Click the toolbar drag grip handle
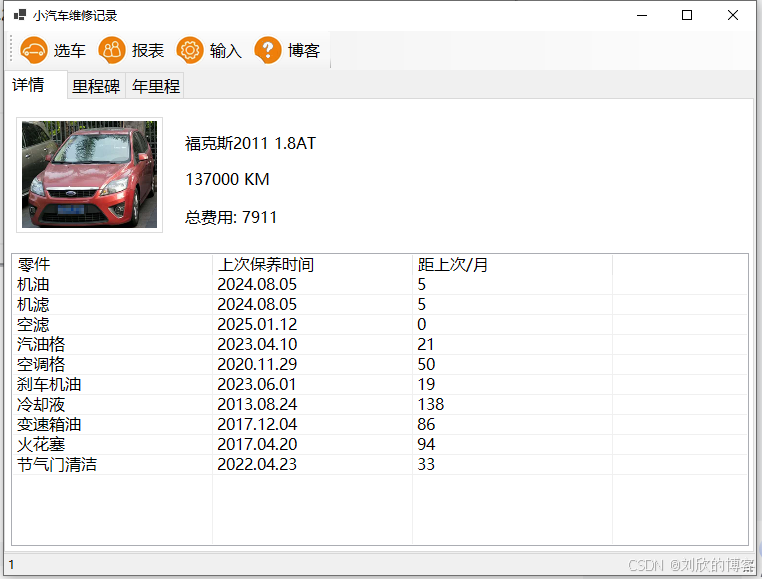762x579 pixels. click(11, 48)
